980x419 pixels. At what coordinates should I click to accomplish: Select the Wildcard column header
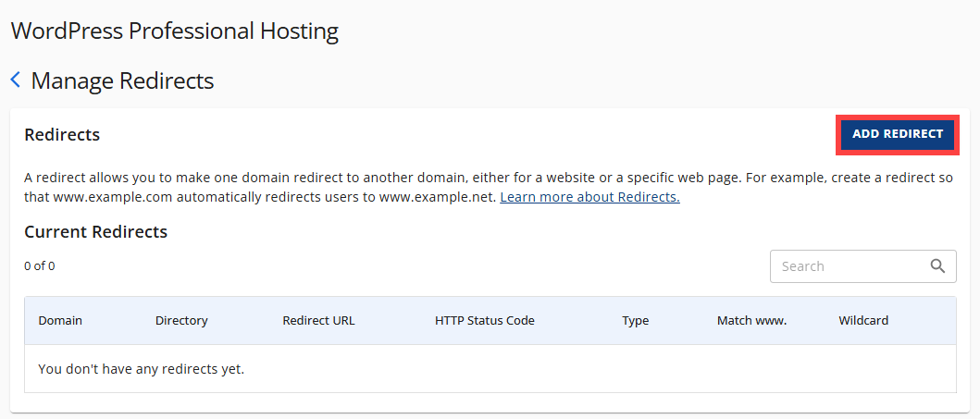(862, 321)
